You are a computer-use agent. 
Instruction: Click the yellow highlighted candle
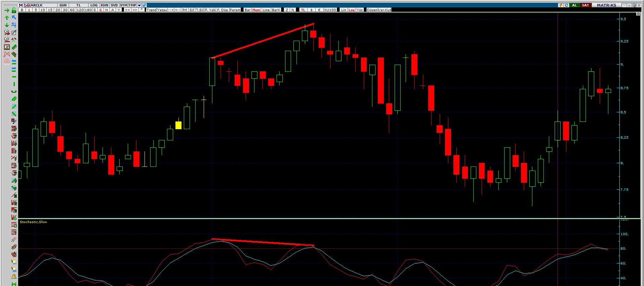(x=178, y=125)
